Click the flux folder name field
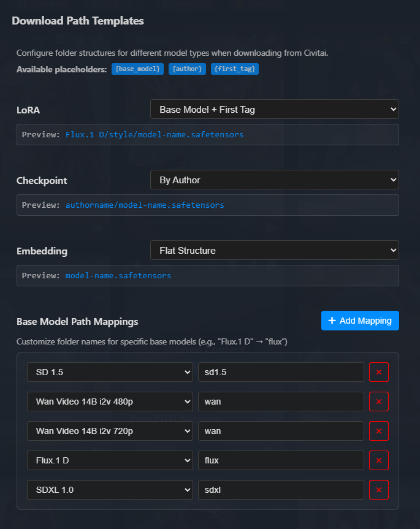 (281, 460)
